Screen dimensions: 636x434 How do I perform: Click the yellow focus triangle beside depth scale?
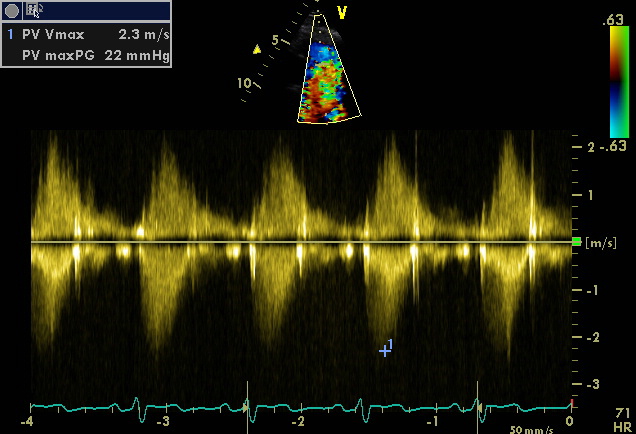257,48
